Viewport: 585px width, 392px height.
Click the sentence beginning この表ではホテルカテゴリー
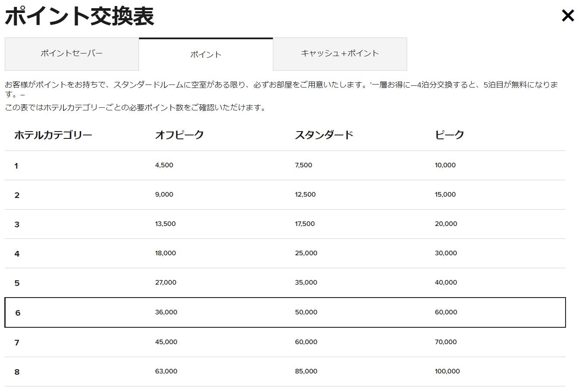click(x=136, y=108)
